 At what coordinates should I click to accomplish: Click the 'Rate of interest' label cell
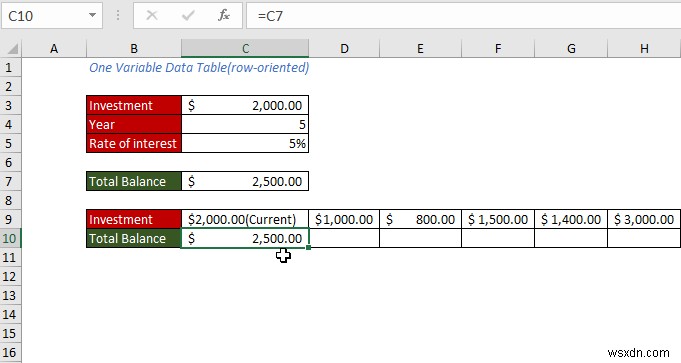point(134,144)
